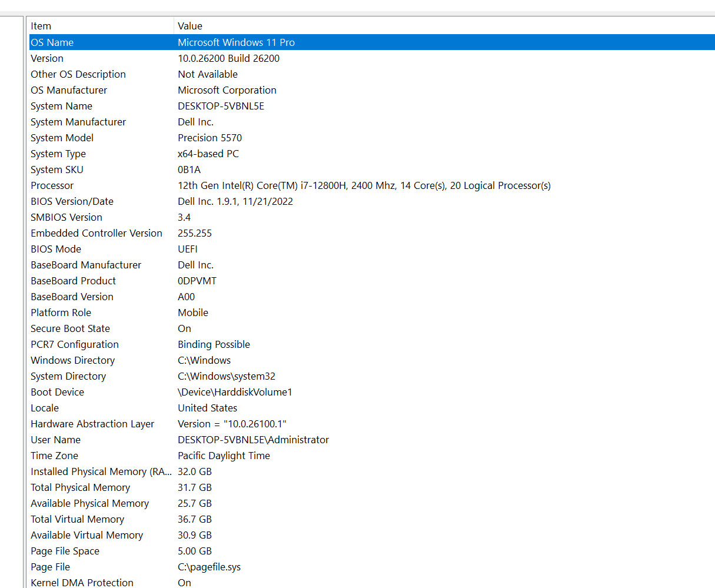Click the Microsoft Corporation value
This screenshot has height=588, width=715.
(227, 90)
